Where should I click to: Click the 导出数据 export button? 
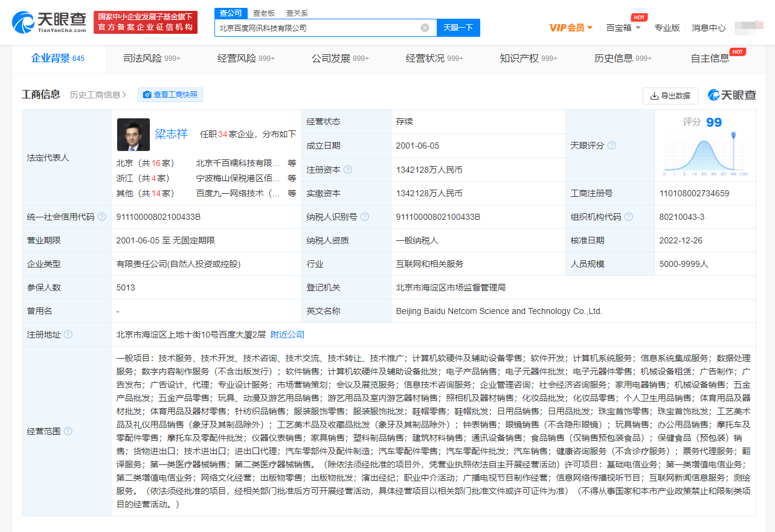[670, 95]
